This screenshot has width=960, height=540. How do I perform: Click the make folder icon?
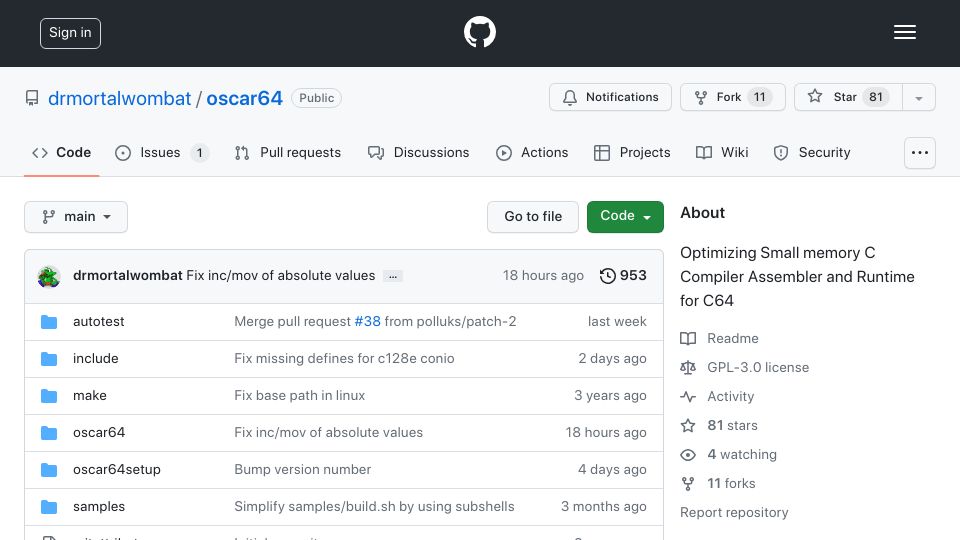pyautogui.click(x=49, y=396)
